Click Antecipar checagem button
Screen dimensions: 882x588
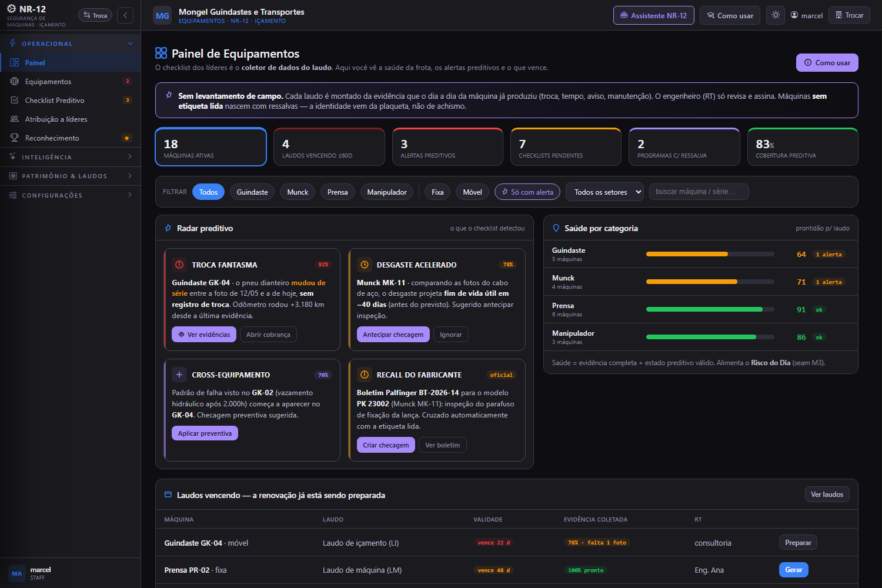click(x=393, y=335)
